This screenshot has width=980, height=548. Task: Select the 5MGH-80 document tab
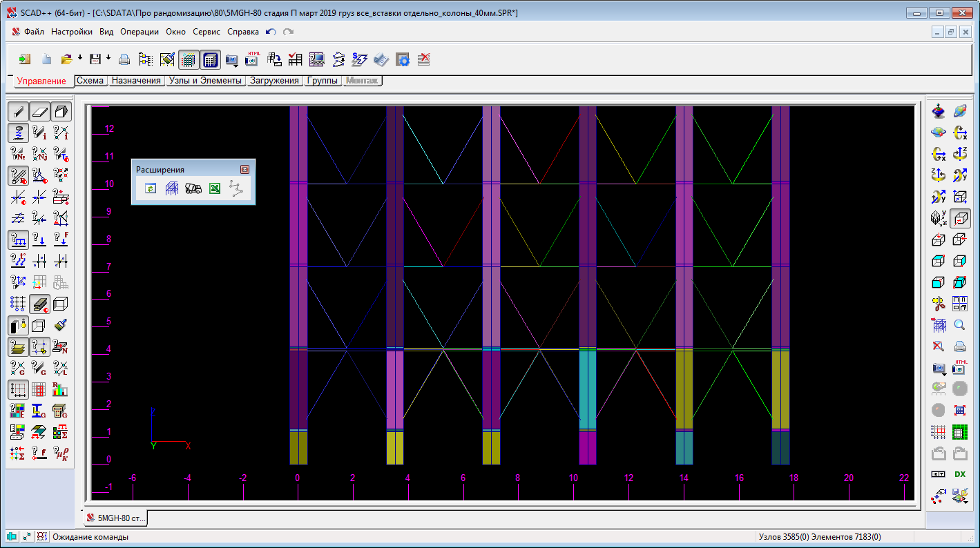(x=115, y=517)
